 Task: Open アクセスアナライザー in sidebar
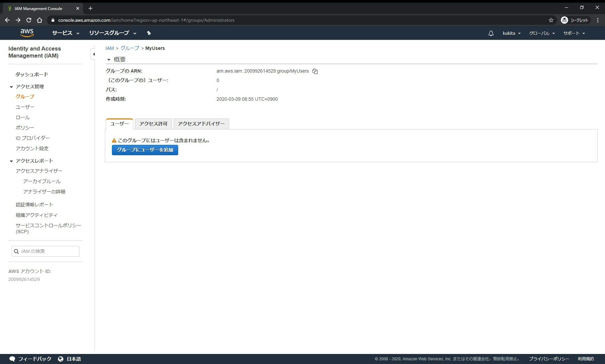pos(39,171)
